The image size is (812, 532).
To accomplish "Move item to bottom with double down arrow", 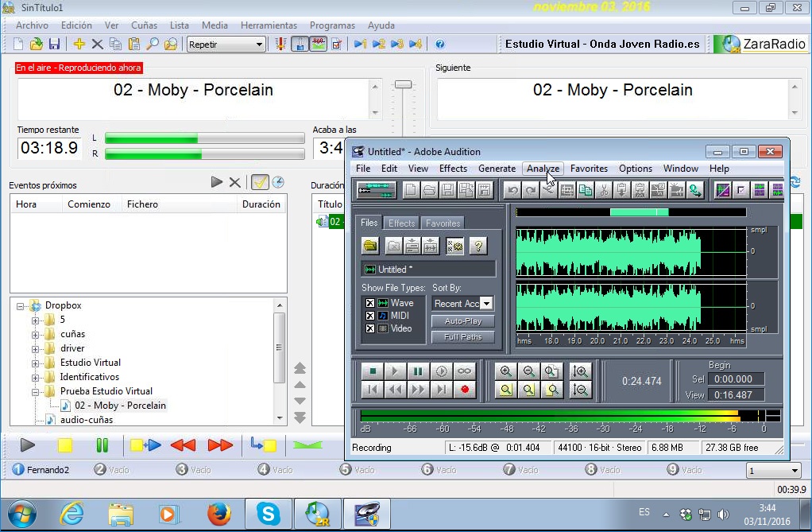I will click(x=300, y=417).
